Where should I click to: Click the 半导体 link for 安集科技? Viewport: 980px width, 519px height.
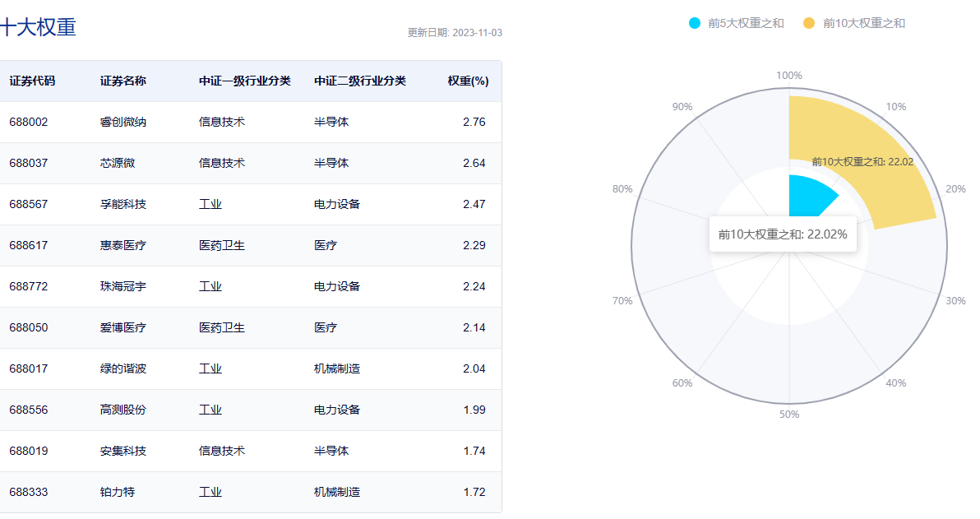tap(331, 451)
